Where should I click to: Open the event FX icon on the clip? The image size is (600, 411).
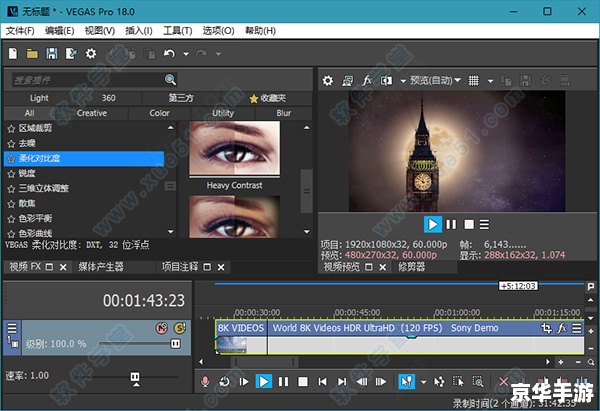562,328
